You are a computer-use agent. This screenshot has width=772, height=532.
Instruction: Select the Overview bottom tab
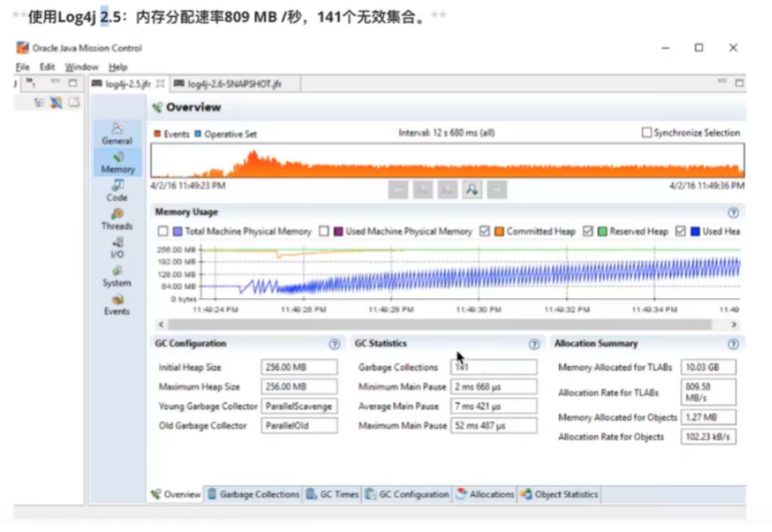pos(176,494)
